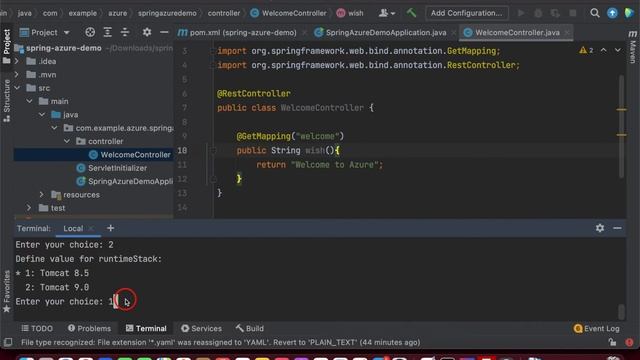Image resolution: width=640 pixels, height=360 pixels.
Task: Click the disabled Run button
Action: click(521, 13)
